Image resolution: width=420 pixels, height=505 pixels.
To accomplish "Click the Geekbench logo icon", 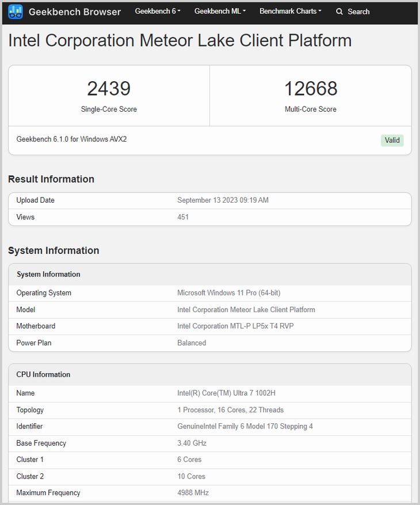I will (x=16, y=12).
